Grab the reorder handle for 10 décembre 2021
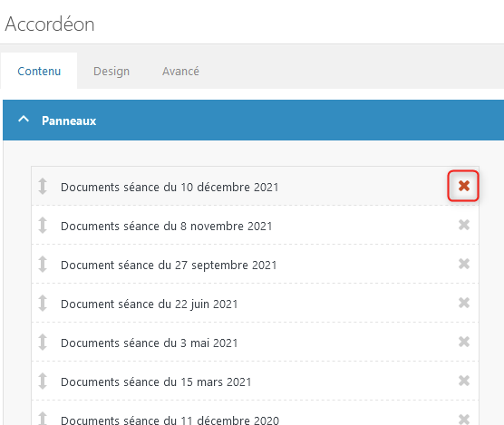This screenshot has width=504, height=425. click(43, 187)
